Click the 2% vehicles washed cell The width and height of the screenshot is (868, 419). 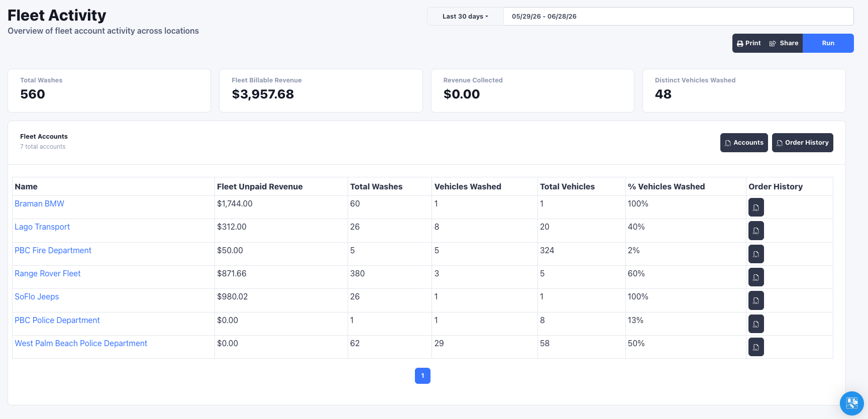point(686,254)
